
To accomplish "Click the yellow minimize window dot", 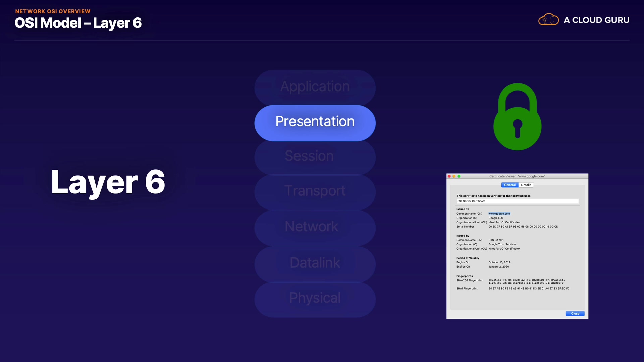I will click(454, 176).
